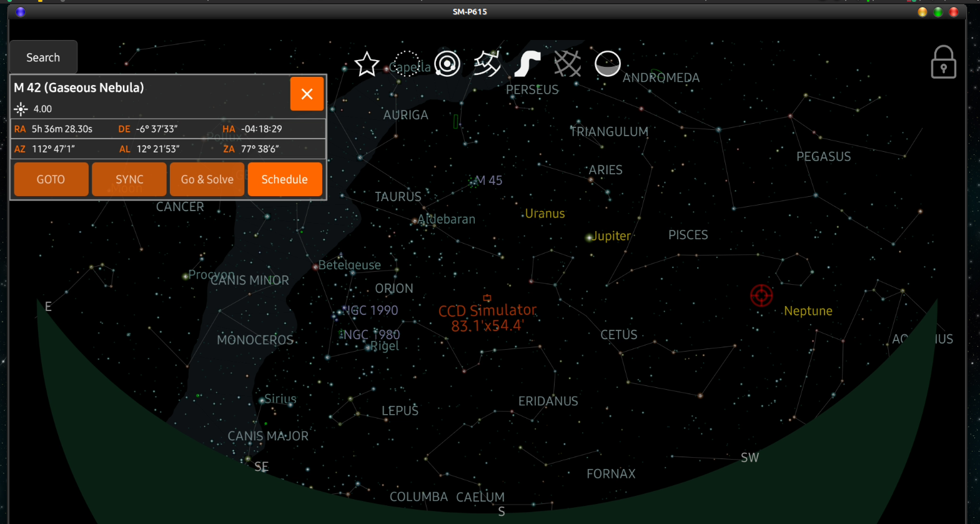This screenshot has height=524, width=980.
Task: Select the Betelgeuse star label
Action: coord(350,265)
